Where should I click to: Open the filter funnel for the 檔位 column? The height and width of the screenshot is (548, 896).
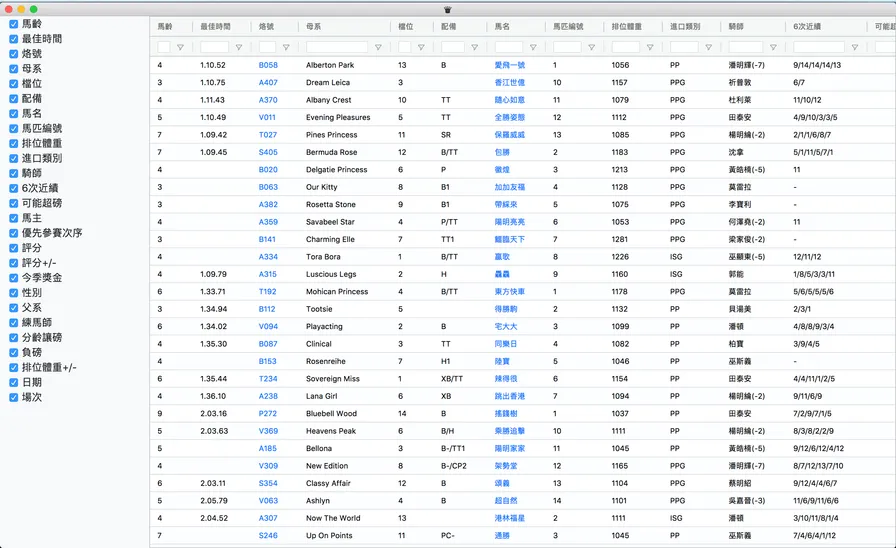421,47
